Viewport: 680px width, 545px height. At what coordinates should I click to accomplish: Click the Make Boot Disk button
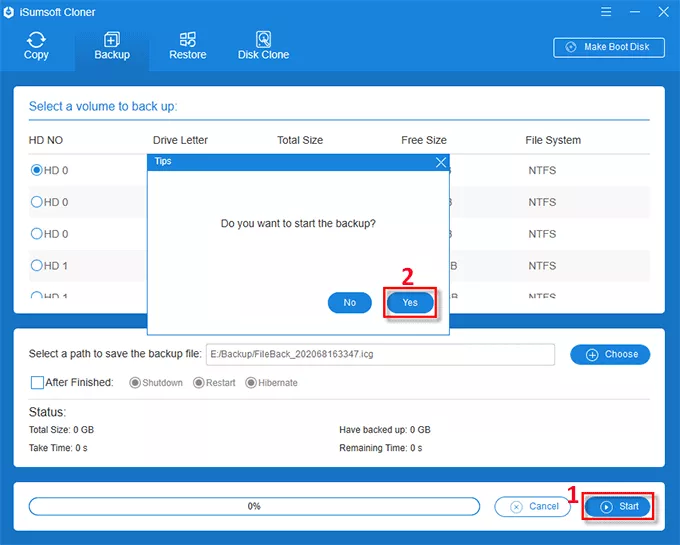608,47
